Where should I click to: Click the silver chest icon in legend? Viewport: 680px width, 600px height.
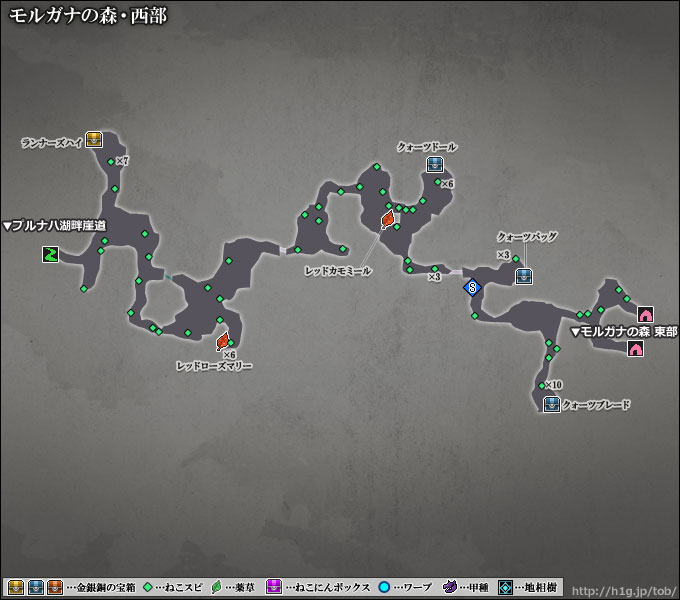(36, 587)
